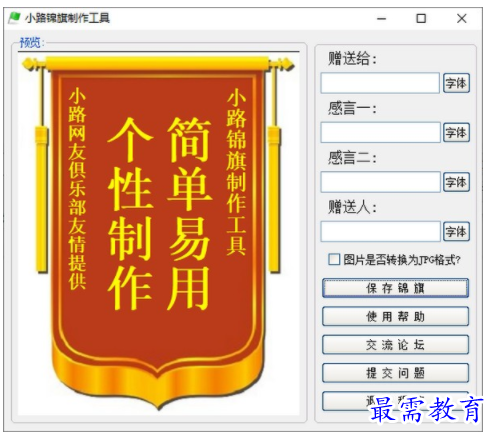
Task: Choose 字体 for the 感言二 field
Action: pyautogui.click(x=456, y=182)
